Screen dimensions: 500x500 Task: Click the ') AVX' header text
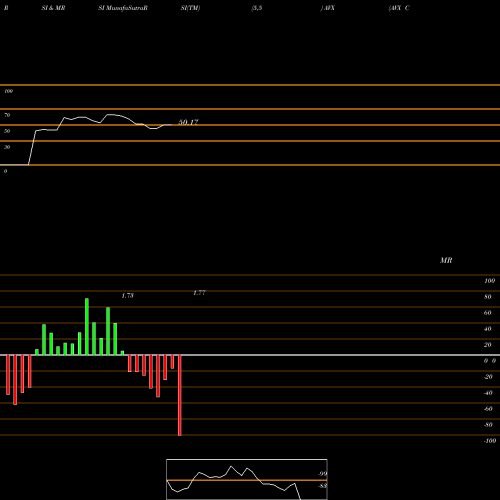pos(327,8)
